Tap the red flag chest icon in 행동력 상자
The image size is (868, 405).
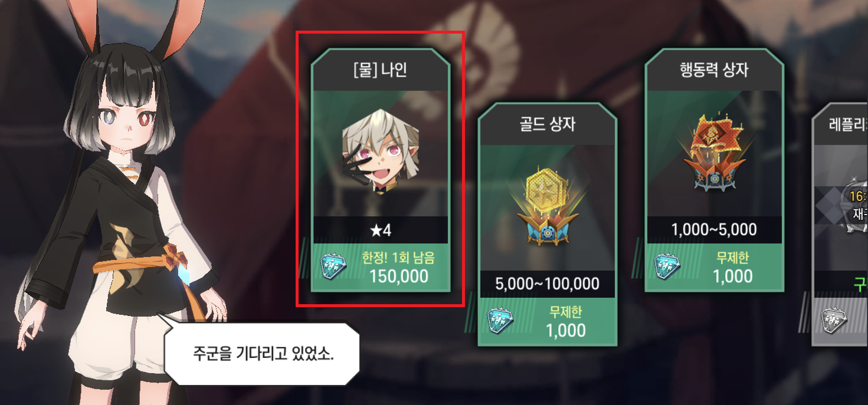pos(715,152)
